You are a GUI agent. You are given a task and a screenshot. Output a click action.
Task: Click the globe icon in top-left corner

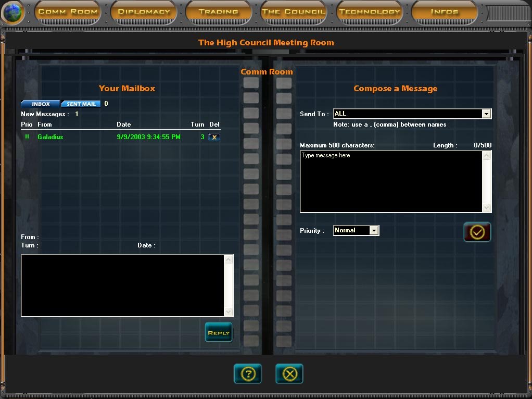click(13, 13)
